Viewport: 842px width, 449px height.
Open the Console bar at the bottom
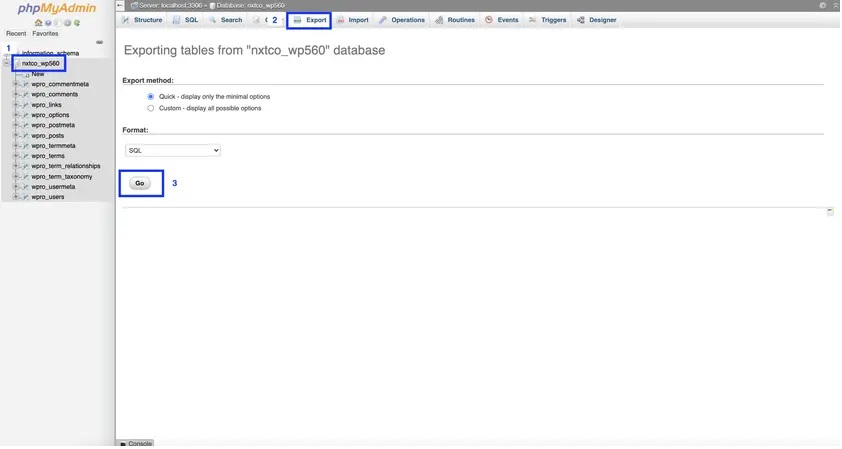pyautogui.click(x=136, y=444)
